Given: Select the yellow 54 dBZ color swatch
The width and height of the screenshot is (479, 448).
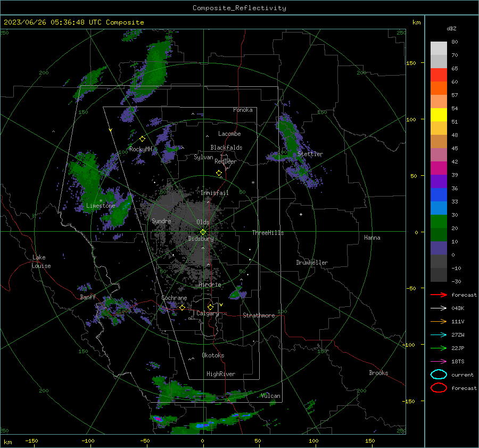Looking at the screenshot, I should coord(439,115).
